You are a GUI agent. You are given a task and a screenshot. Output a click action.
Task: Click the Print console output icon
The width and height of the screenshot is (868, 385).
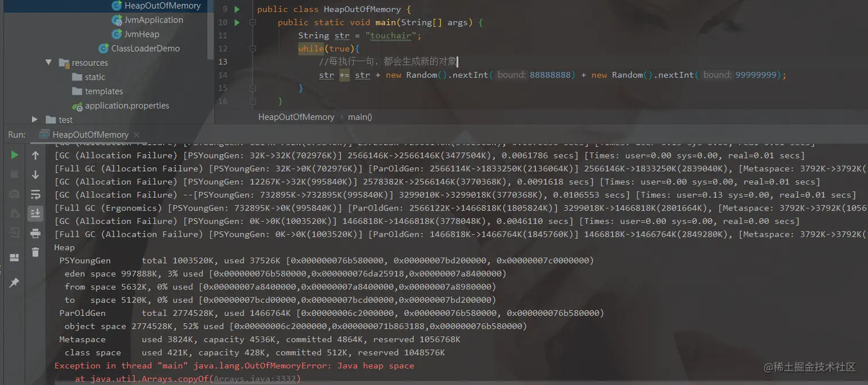[36, 233]
